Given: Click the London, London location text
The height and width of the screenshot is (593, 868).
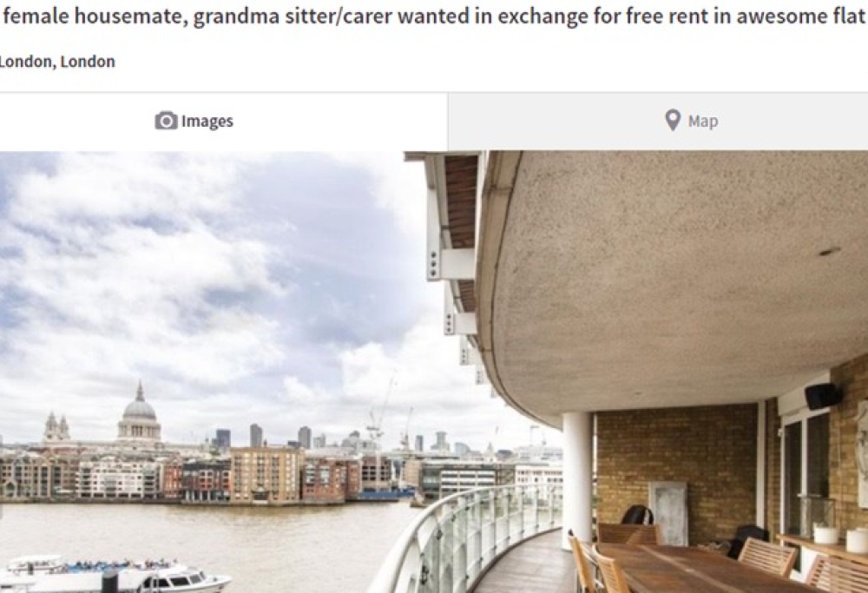Looking at the screenshot, I should [57, 62].
